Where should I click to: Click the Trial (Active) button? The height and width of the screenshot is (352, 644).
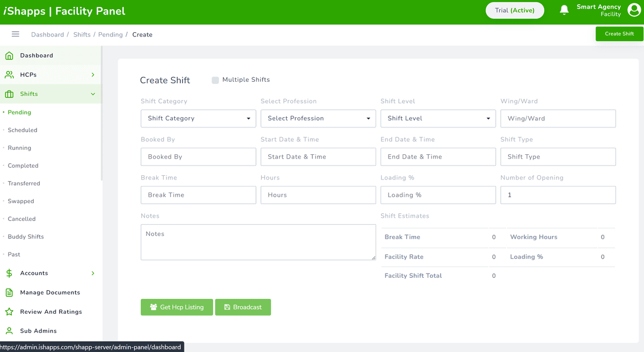(x=515, y=10)
